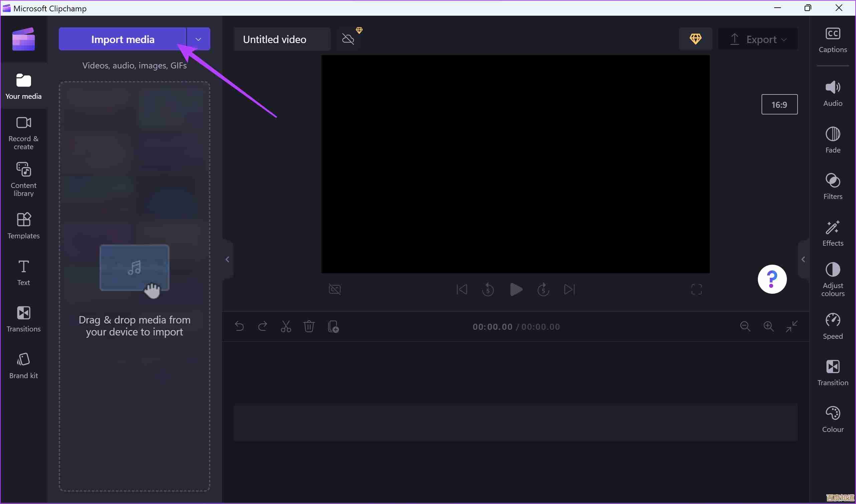Viewport: 856px width, 504px height.
Task: Toggle the hide captions icon below preview
Action: click(335, 289)
